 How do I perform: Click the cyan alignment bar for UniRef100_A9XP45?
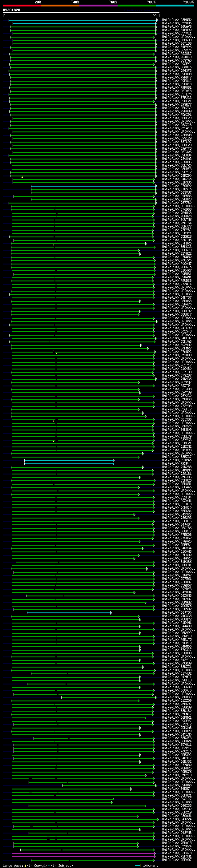pos(69,460)
